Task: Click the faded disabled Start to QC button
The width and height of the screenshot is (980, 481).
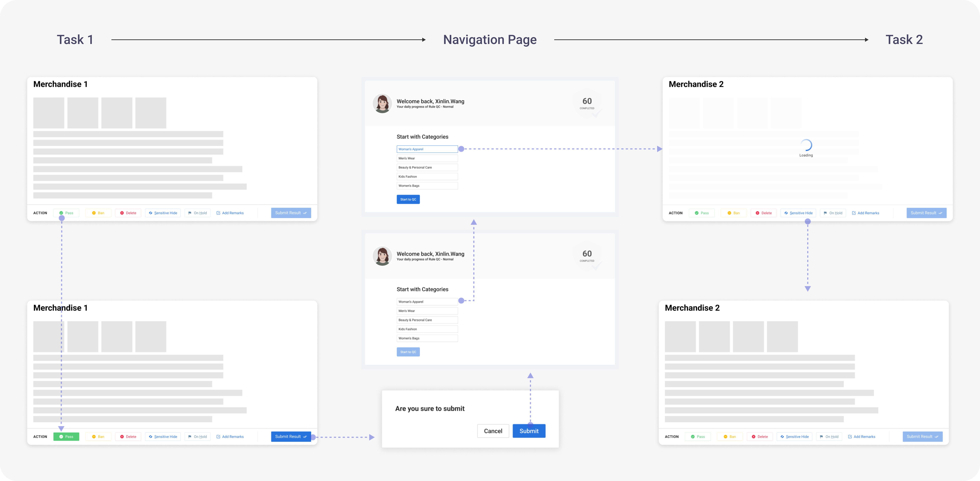Action: [x=408, y=352]
